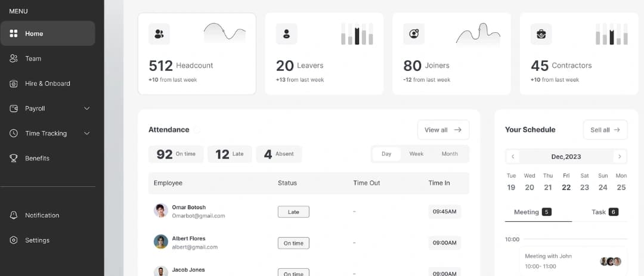Click View all for Attendance
This screenshot has height=276, width=644.
tap(443, 130)
